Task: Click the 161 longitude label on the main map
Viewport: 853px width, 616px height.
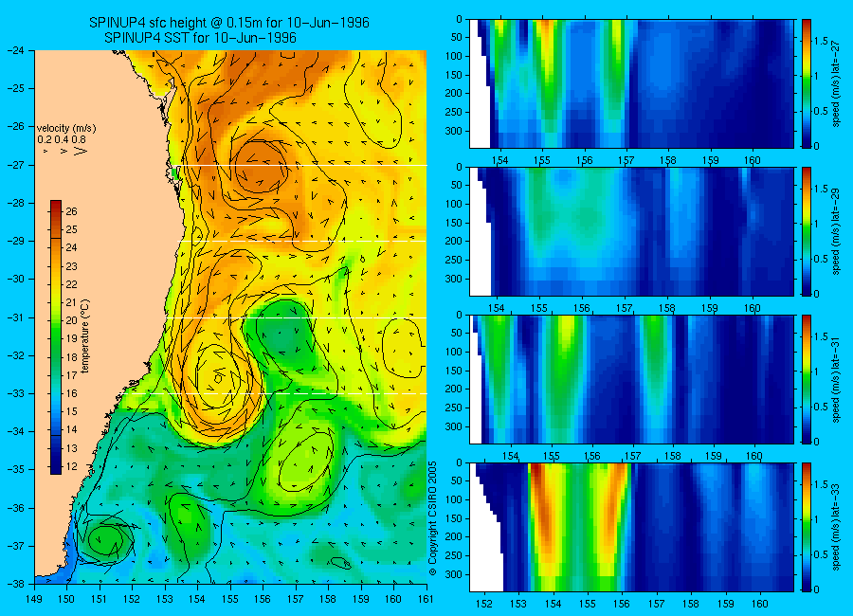Action: tap(426, 599)
